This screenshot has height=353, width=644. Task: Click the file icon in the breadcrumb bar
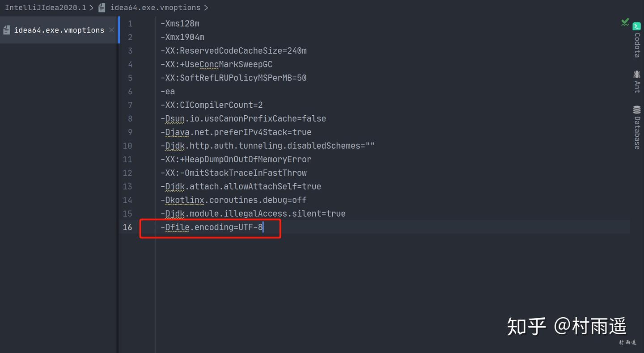[x=102, y=7]
